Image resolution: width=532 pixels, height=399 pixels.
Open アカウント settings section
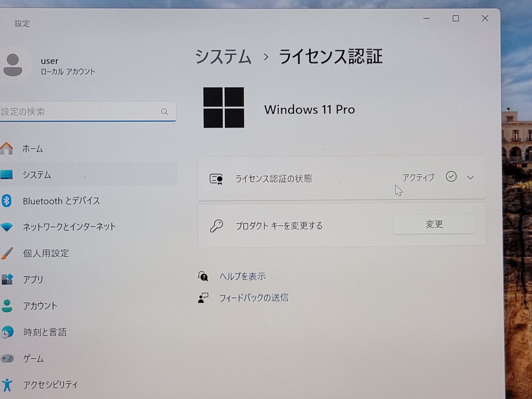88,306
